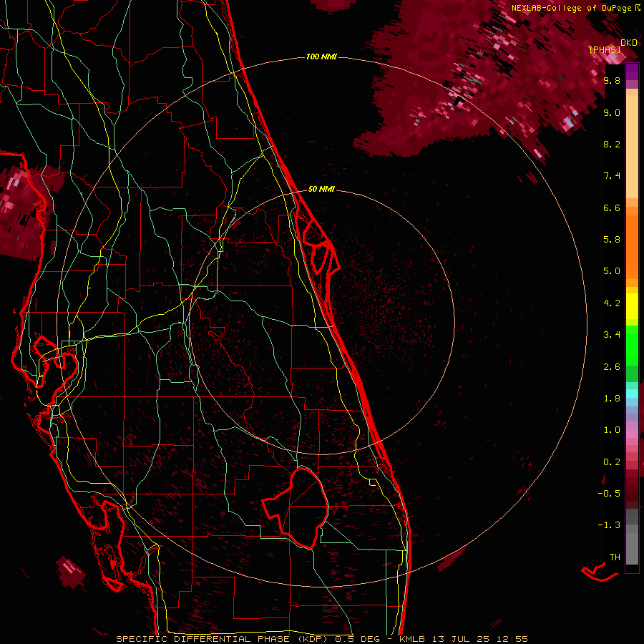The image size is (644, 644).
Task: Select the 7.4 value on the color scale
Action: 612,176
